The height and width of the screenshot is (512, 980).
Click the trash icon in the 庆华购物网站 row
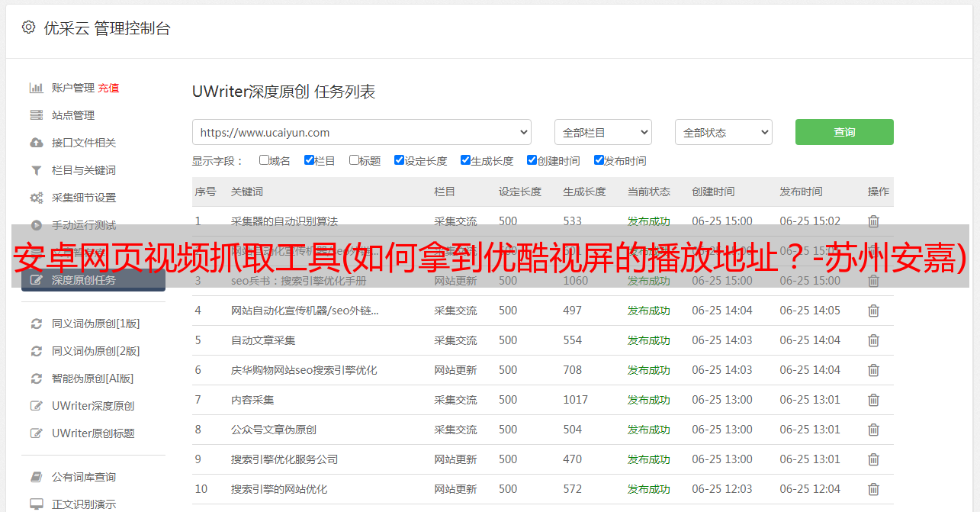coord(874,370)
